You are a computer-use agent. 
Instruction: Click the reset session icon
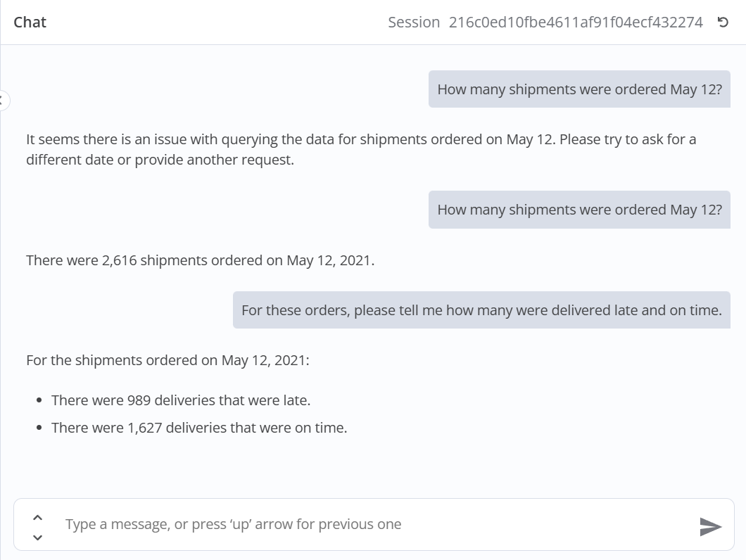pos(722,23)
